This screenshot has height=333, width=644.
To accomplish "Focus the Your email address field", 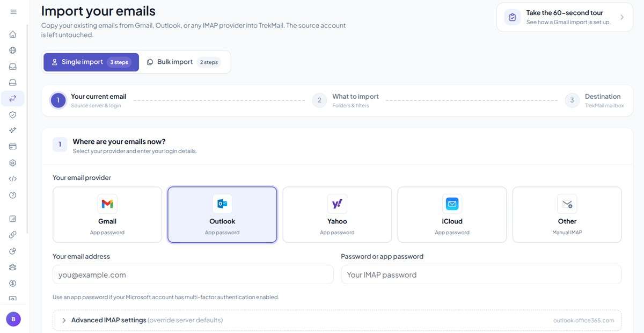I will tap(193, 274).
